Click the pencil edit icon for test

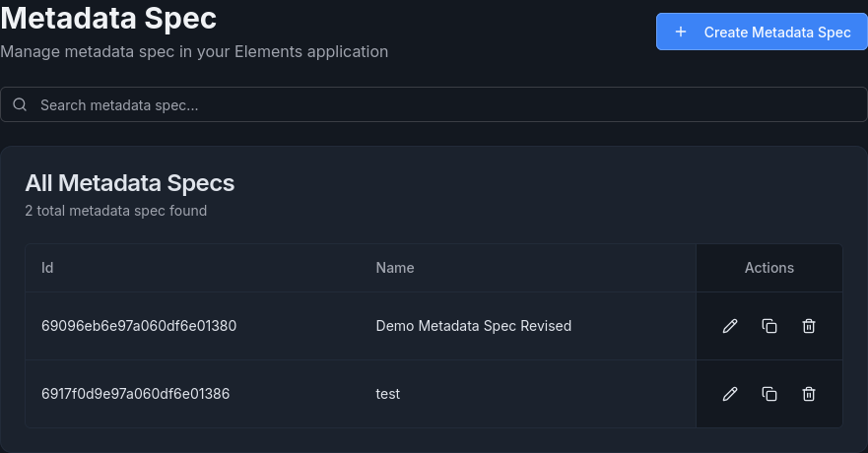[x=730, y=394]
